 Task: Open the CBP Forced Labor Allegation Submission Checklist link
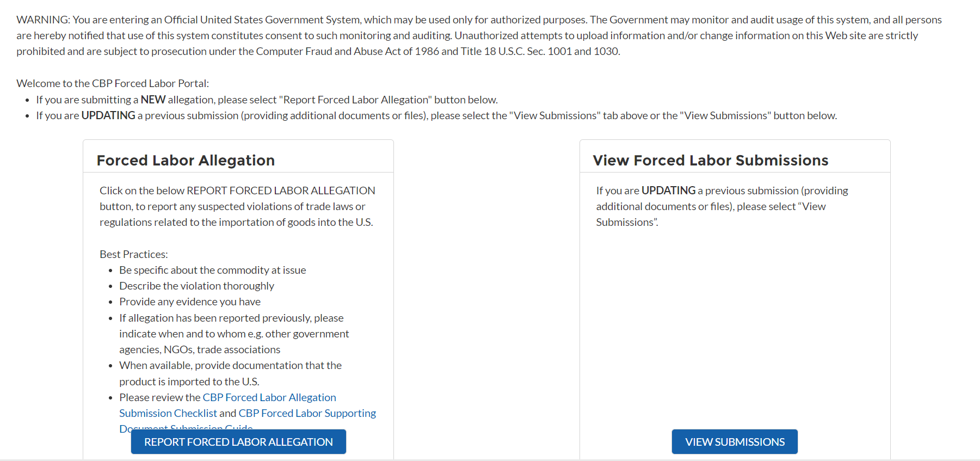(x=269, y=398)
